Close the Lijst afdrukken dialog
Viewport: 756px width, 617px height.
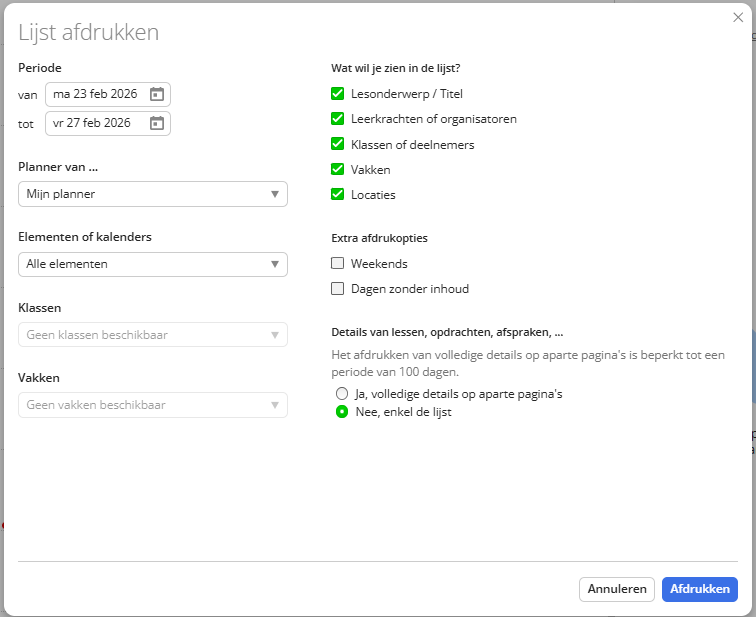(x=738, y=17)
